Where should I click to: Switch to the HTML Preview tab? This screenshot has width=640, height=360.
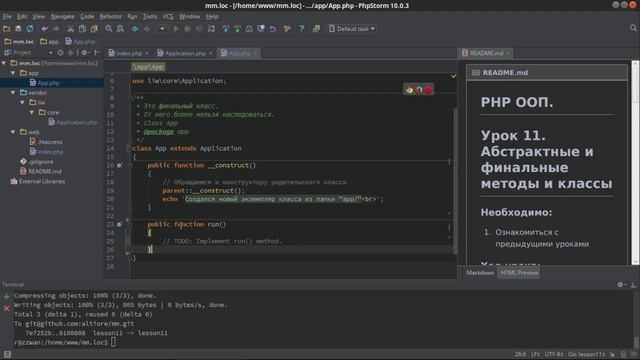click(519, 273)
